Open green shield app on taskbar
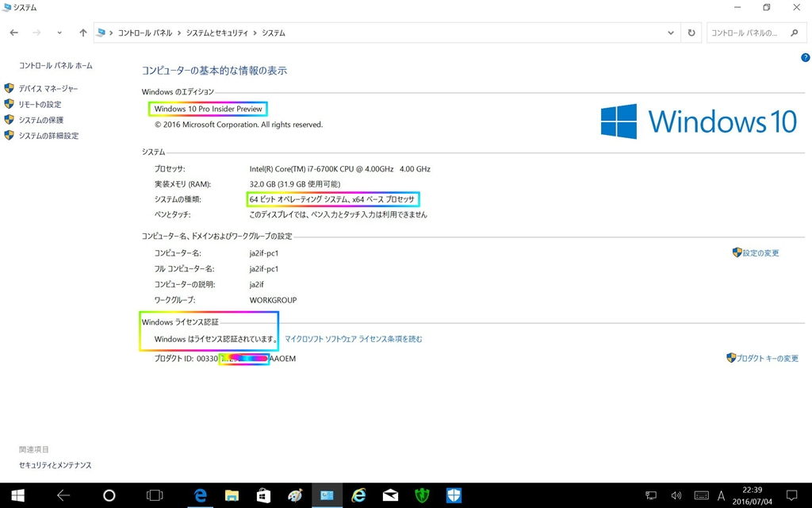This screenshot has width=812, height=508. coord(422,495)
